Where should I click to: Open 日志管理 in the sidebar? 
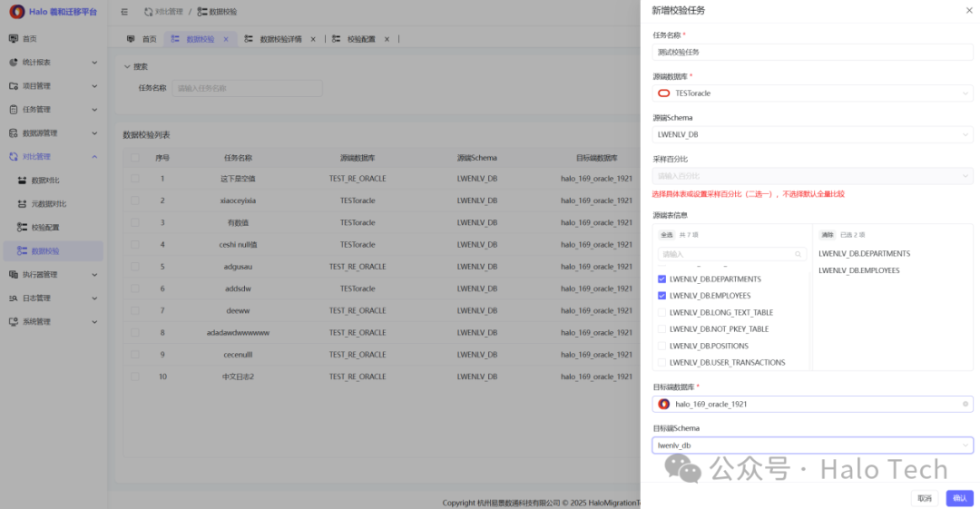pos(54,299)
